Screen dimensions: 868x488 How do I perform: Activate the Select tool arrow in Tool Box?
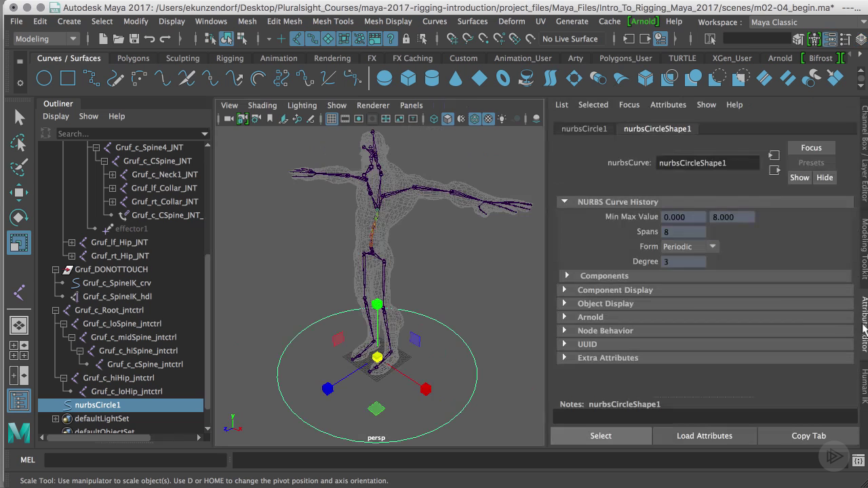19,118
